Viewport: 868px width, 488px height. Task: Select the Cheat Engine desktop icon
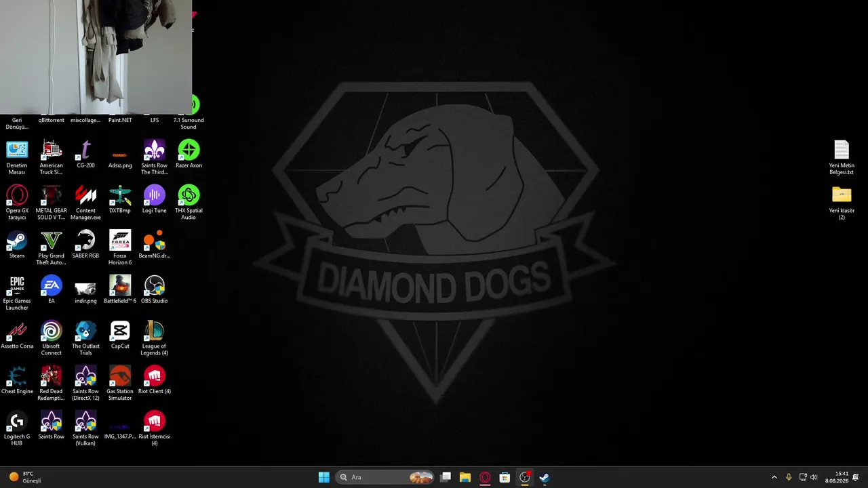click(x=17, y=380)
